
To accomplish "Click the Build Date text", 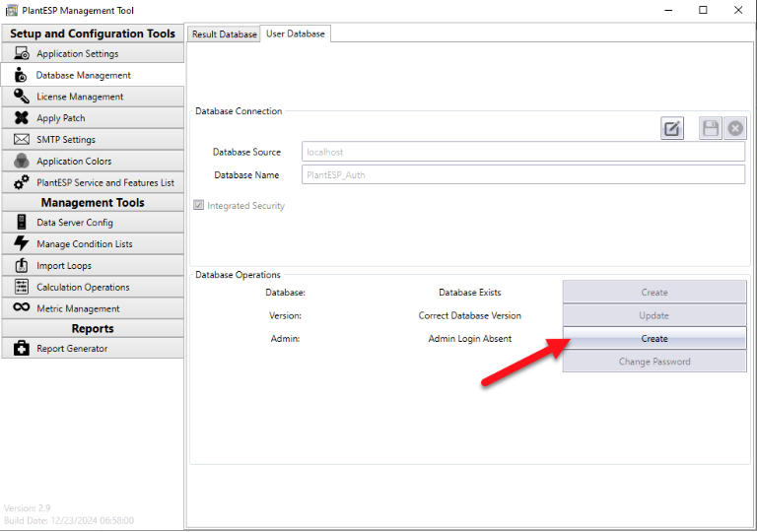I will [x=69, y=520].
